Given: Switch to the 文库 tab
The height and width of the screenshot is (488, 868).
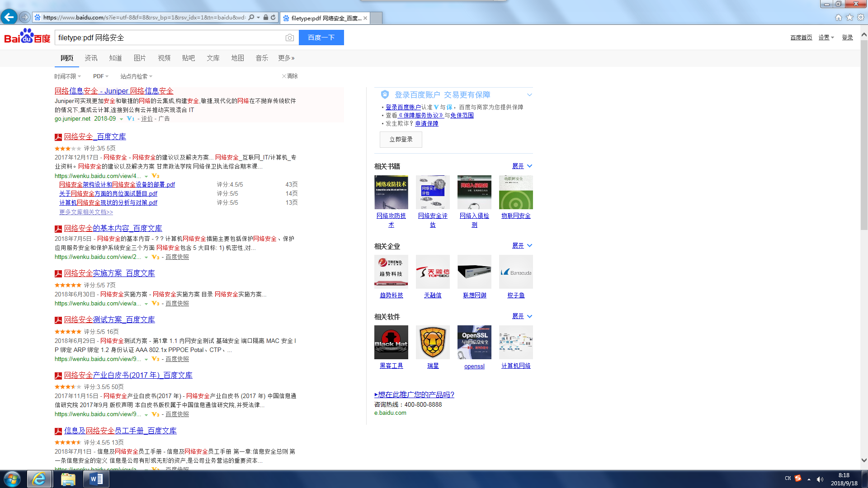Looking at the screenshot, I should [x=213, y=58].
